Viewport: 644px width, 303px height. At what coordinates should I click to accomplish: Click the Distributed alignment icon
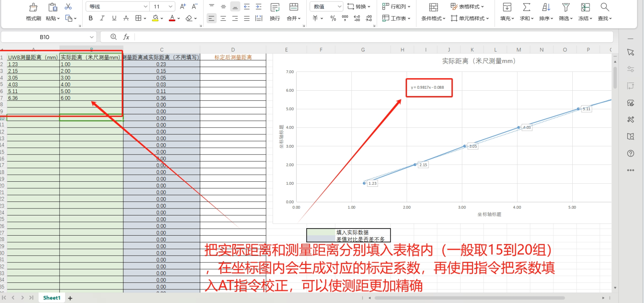pyautogui.click(x=259, y=18)
